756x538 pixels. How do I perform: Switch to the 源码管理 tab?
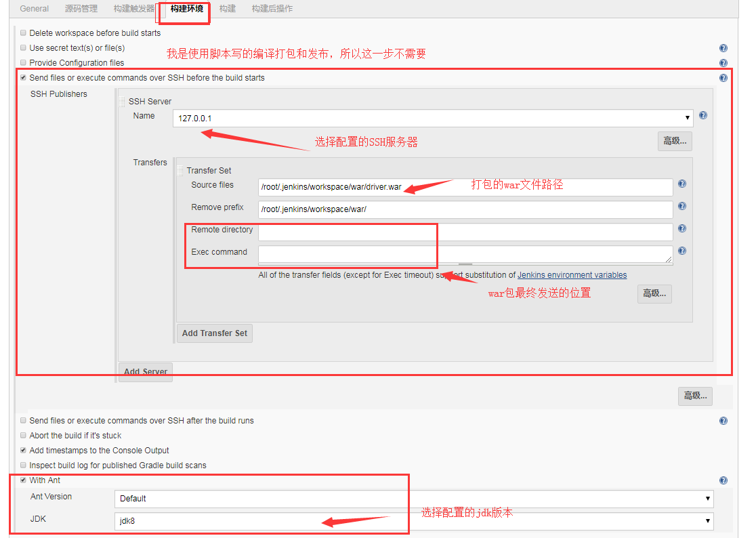pyautogui.click(x=81, y=9)
